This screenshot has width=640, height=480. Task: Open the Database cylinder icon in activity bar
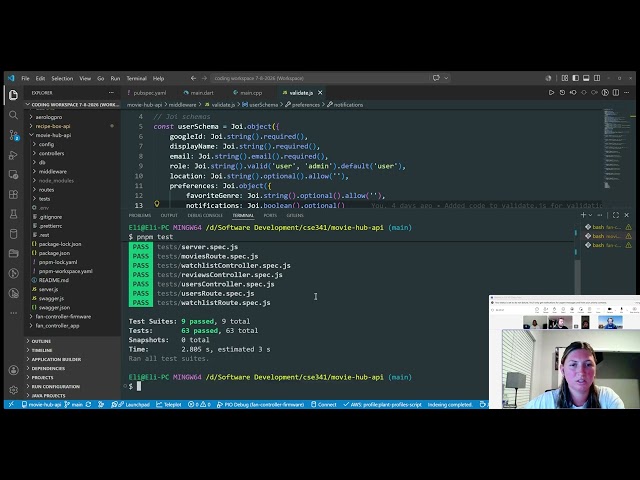coord(13,233)
